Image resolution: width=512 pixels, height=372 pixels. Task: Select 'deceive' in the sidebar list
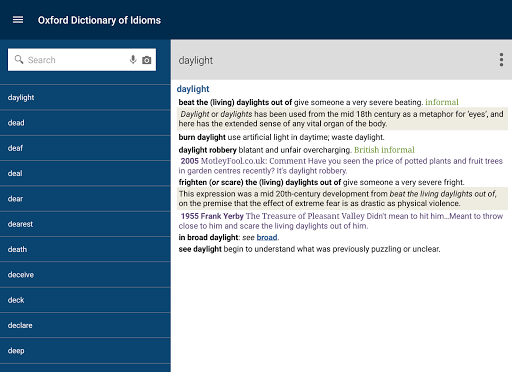tap(85, 275)
